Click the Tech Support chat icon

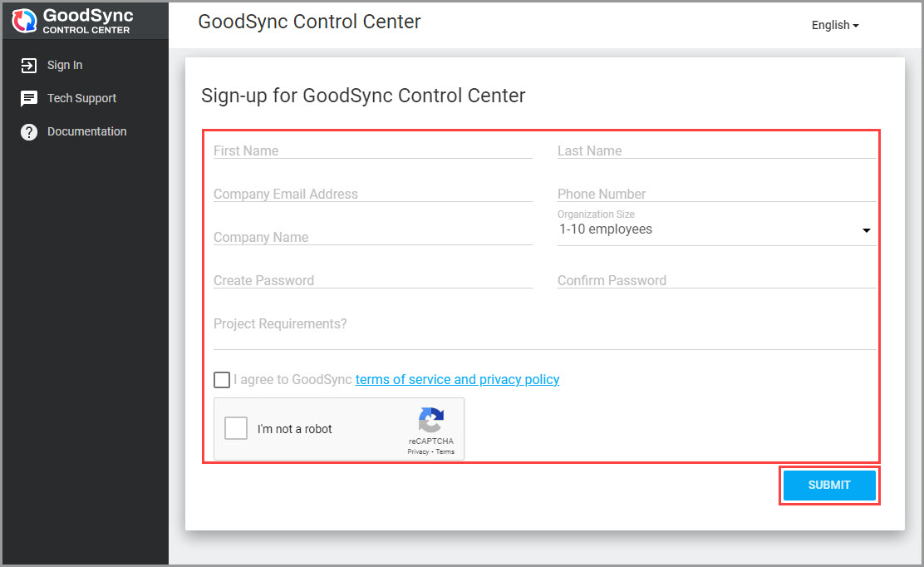click(28, 98)
